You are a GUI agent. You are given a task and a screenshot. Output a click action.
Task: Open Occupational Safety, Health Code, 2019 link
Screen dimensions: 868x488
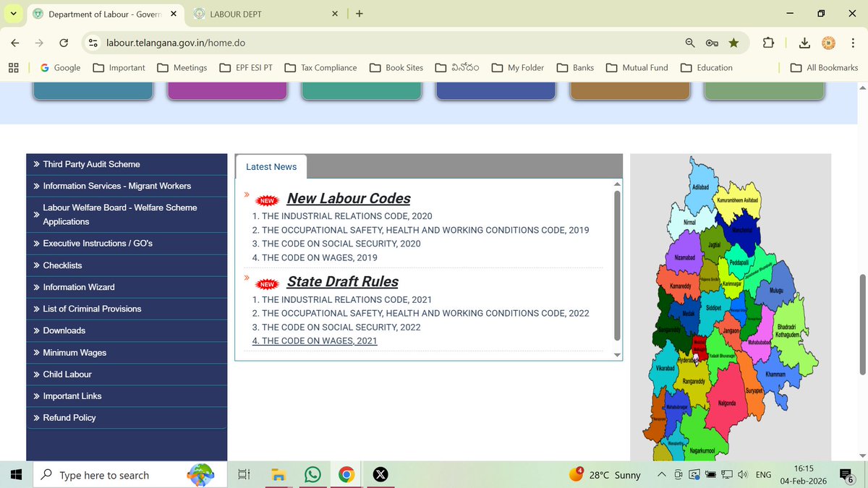[421, 230]
